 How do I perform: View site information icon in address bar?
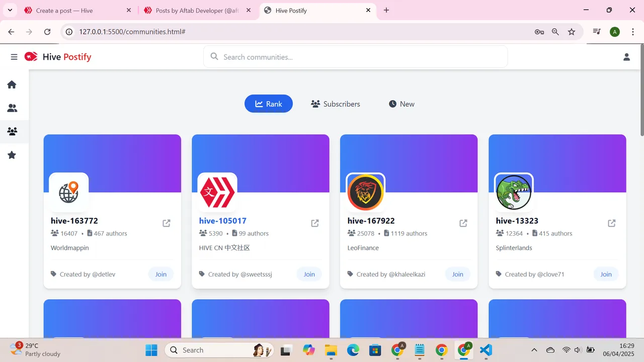coord(69,32)
